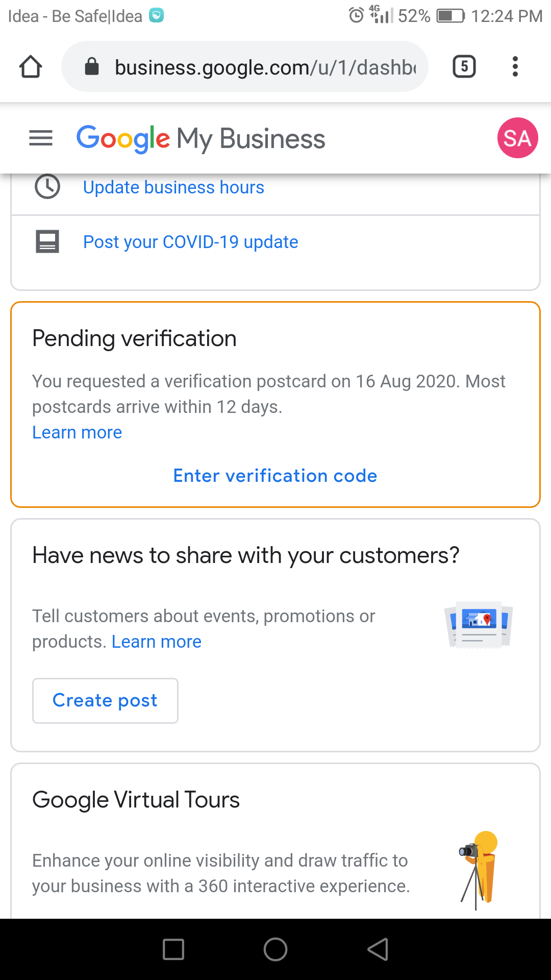Tap the SA account avatar
The image size is (551, 980).
point(517,138)
